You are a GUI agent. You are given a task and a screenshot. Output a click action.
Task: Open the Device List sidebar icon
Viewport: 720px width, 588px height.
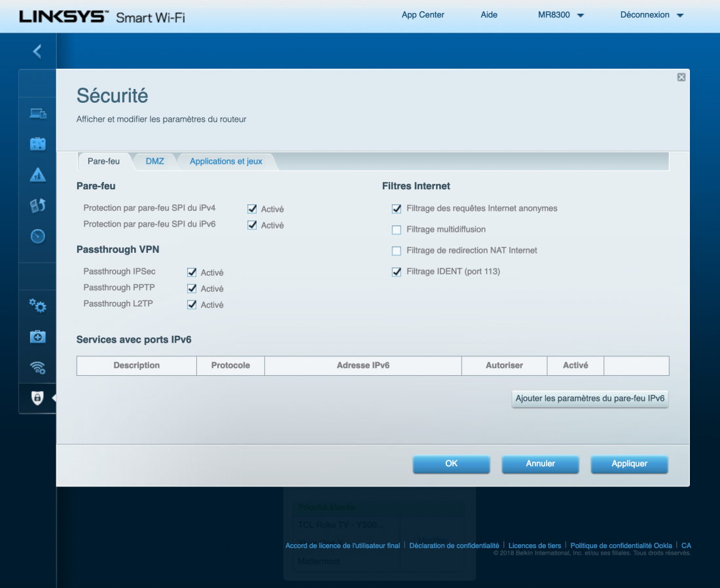pyautogui.click(x=38, y=113)
